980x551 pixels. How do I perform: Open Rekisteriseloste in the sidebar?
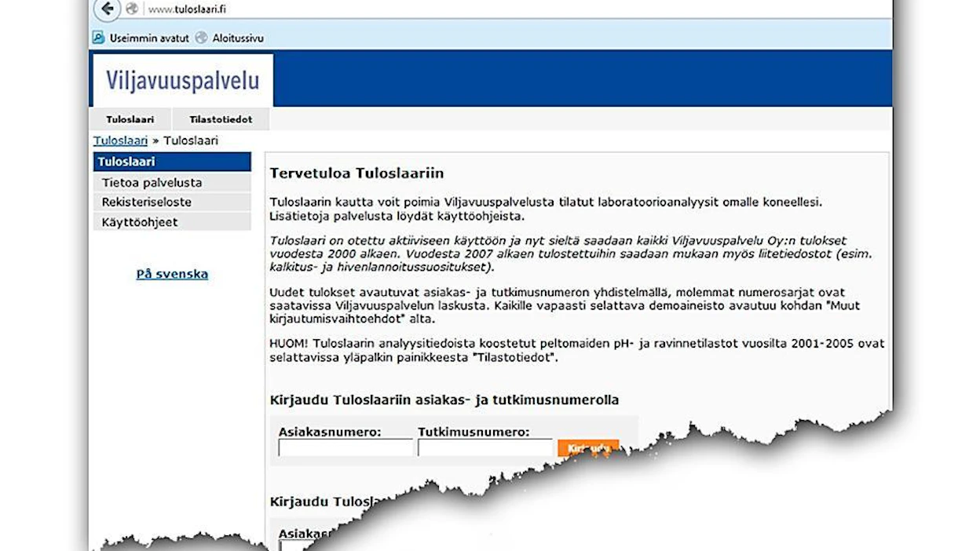172,202
